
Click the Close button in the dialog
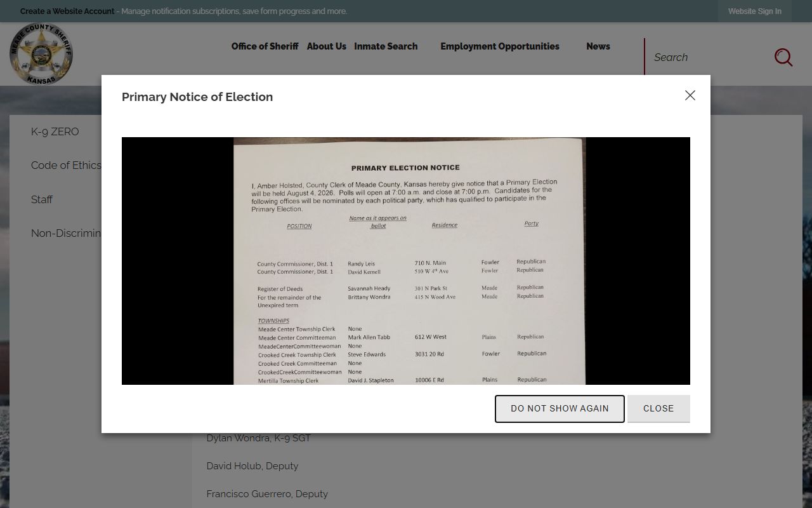point(658,408)
